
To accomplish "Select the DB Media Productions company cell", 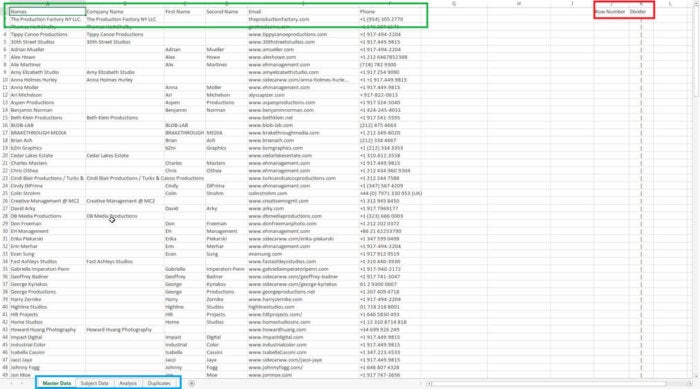I will (x=125, y=216).
